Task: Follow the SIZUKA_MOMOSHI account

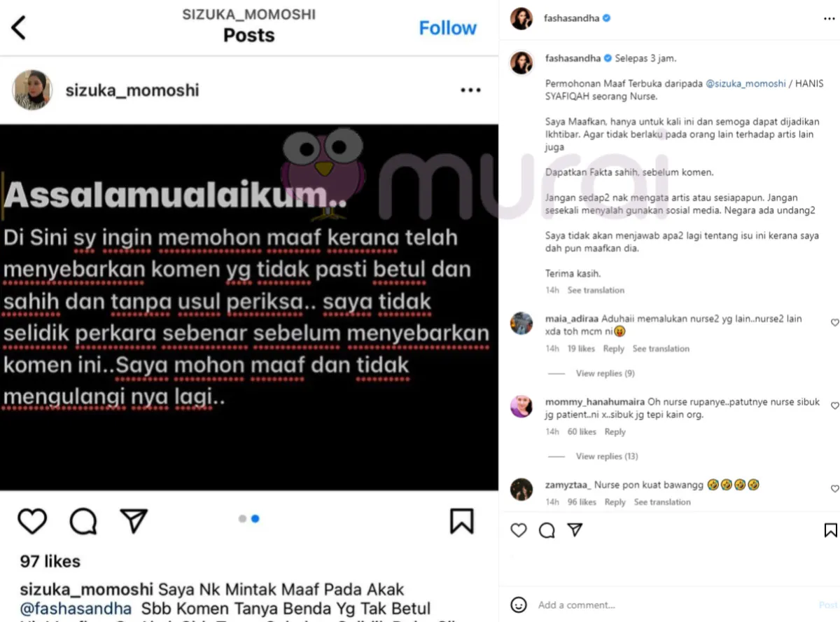Action: click(x=447, y=28)
